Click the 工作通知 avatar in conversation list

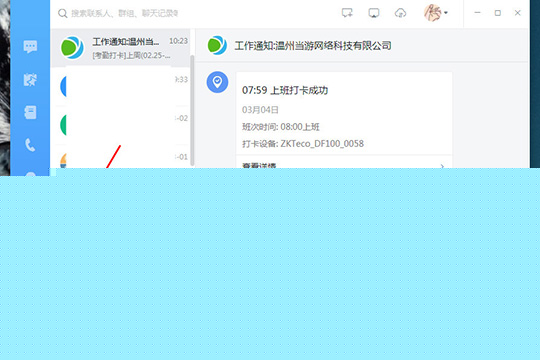coord(72,48)
